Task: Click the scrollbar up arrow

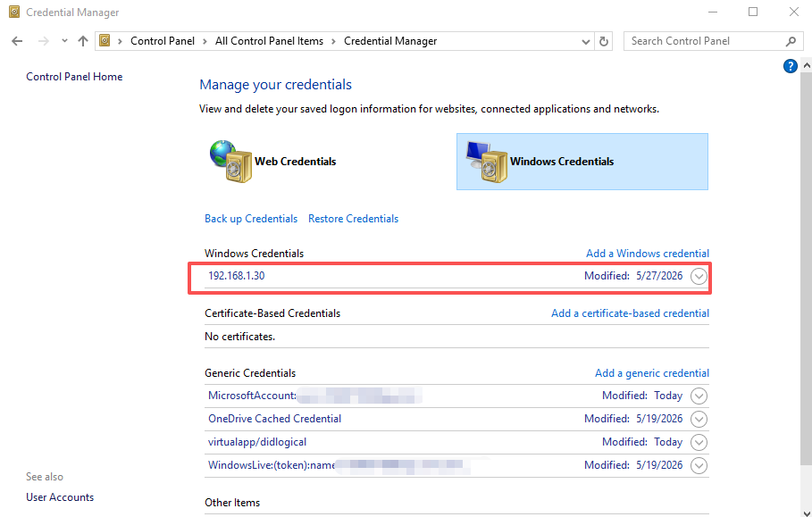Action: point(807,66)
